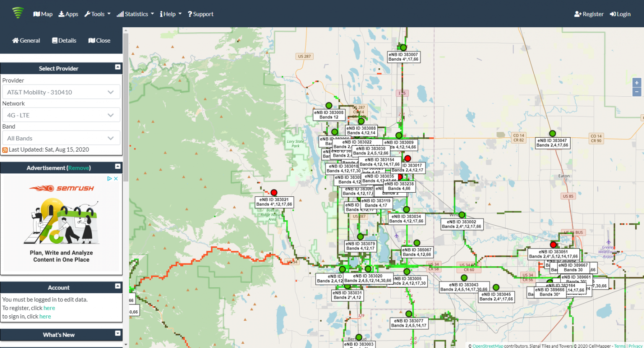Collapse the What's New panel
This screenshot has width=644, height=348.
pos(118,335)
